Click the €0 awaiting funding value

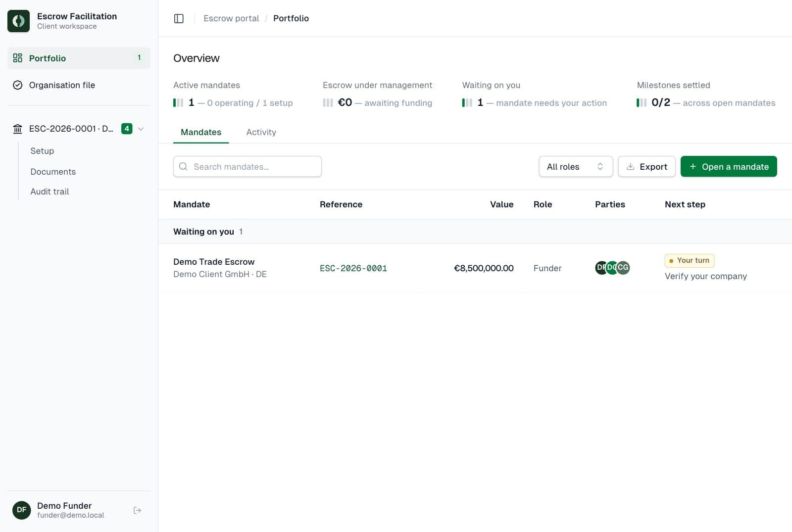[x=345, y=102]
